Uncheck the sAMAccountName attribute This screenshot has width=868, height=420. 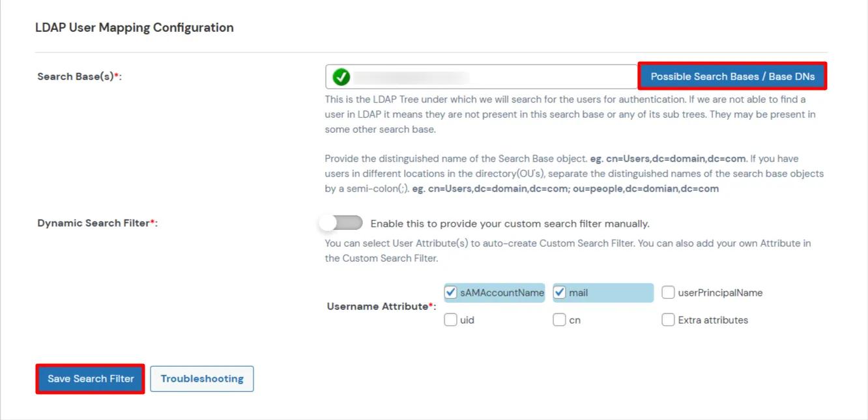point(450,292)
